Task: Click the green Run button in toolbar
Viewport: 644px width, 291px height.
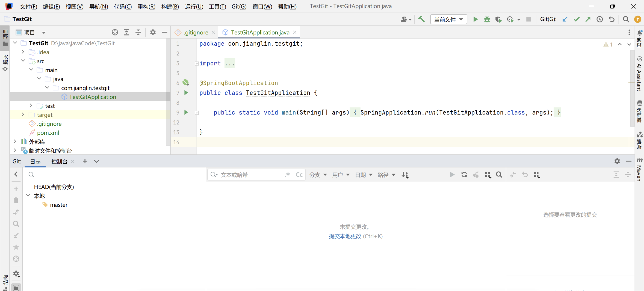Action: 475,19
